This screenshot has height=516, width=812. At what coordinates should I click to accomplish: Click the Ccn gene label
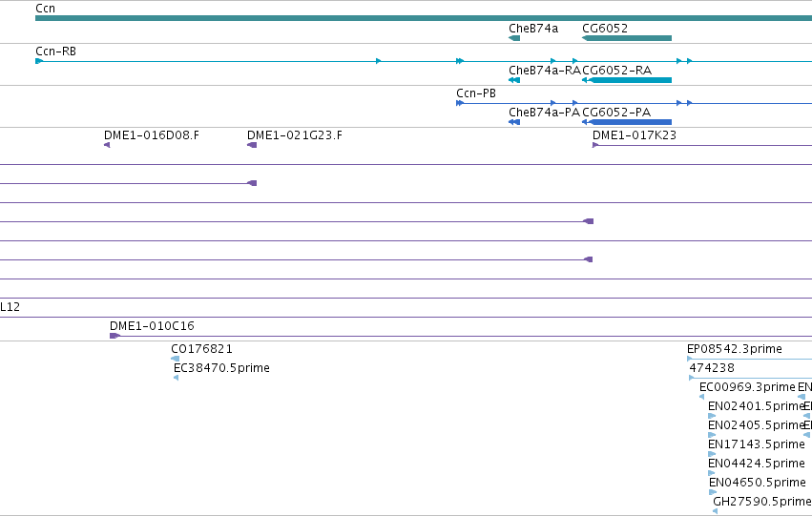45,9
